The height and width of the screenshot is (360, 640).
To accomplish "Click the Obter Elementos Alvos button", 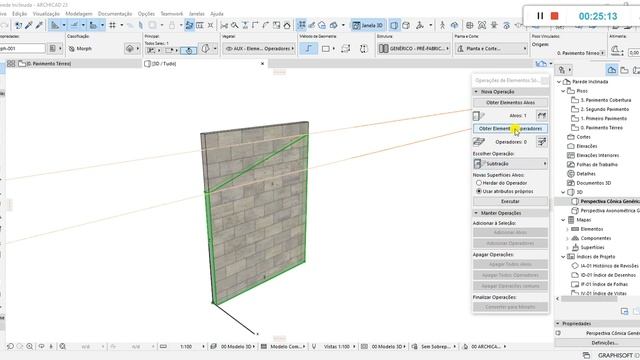I will pyautogui.click(x=510, y=103).
